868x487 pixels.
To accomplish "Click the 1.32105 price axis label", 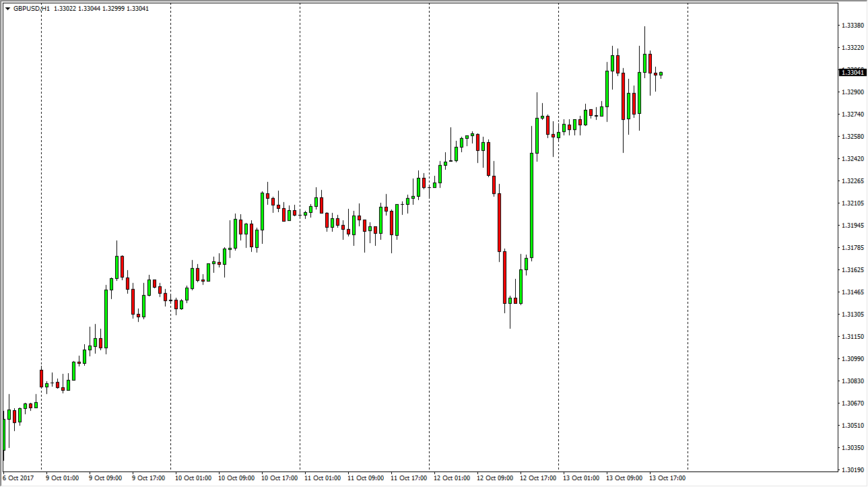I will [853, 203].
